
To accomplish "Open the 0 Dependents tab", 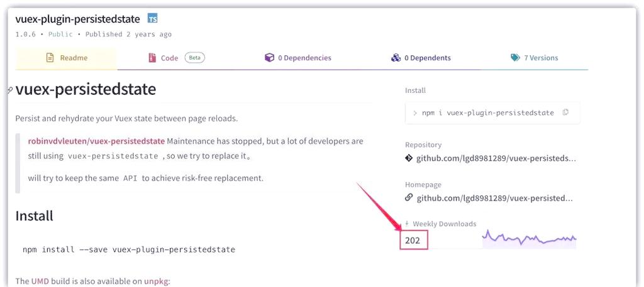I will click(x=421, y=58).
